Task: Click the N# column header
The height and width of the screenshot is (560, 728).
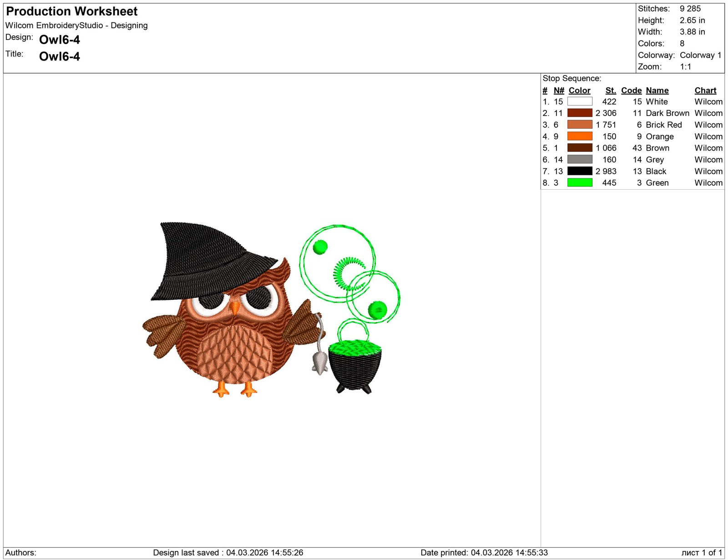Action: point(558,91)
